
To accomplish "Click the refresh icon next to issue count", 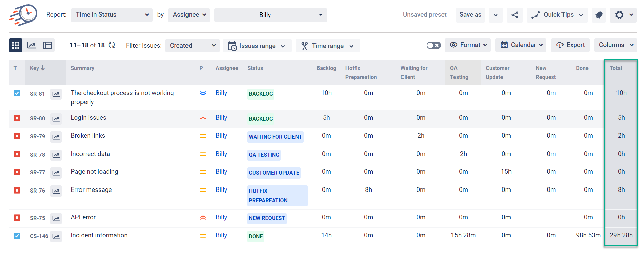I will click(112, 45).
